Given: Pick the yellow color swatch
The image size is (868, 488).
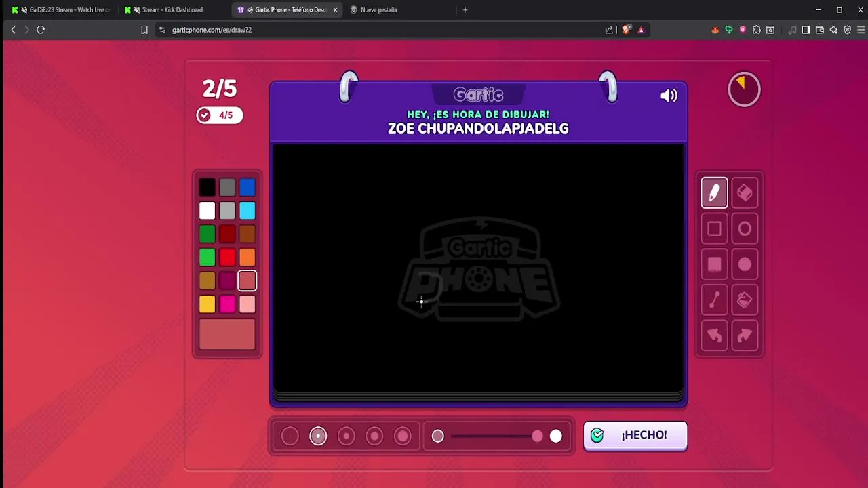Looking at the screenshot, I should tap(208, 304).
